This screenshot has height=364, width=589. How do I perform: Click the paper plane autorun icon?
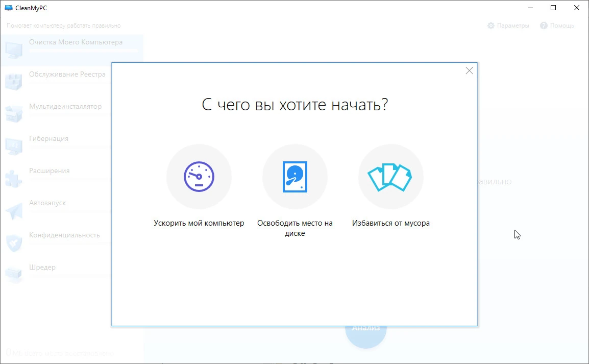(14, 211)
